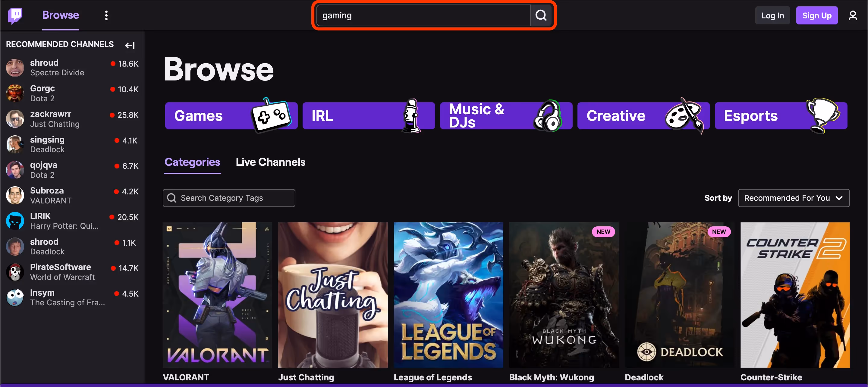This screenshot has width=868, height=387.
Task: Open the three-dot more options menu
Action: 106,15
